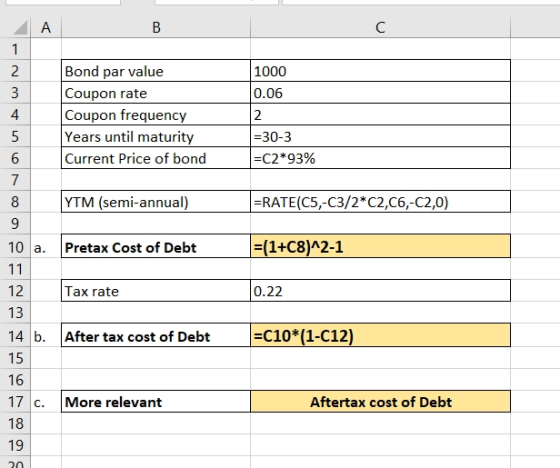Select the cell with value 0.06
The height and width of the screenshot is (468, 560).
click(x=380, y=93)
